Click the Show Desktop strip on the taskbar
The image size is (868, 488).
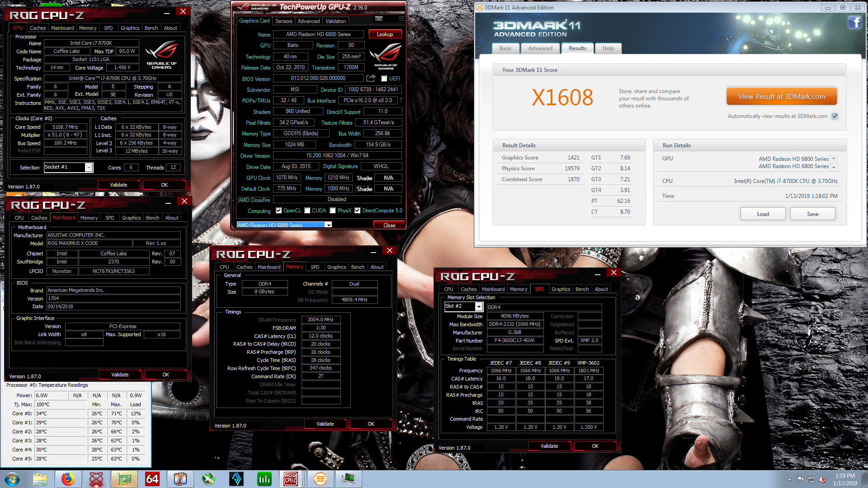point(864,479)
